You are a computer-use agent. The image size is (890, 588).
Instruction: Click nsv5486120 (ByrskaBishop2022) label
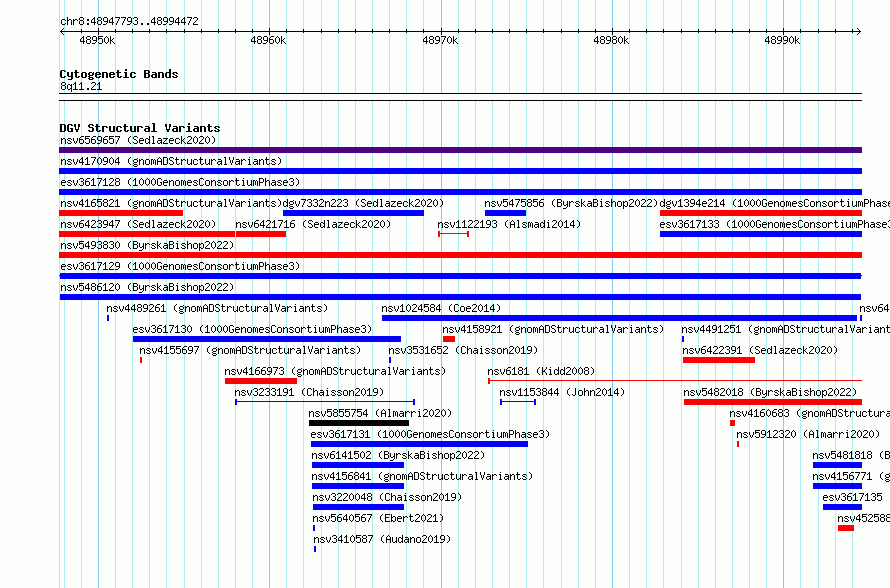[x=147, y=287]
